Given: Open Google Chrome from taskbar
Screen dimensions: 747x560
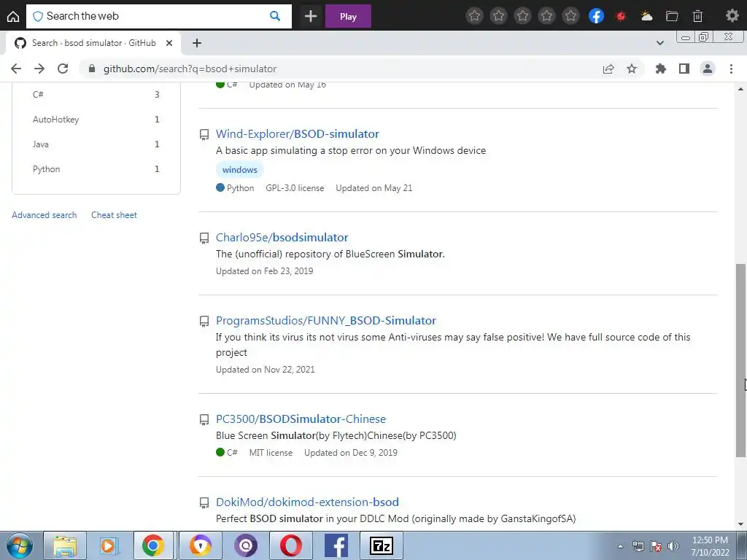Looking at the screenshot, I should point(153,545).
